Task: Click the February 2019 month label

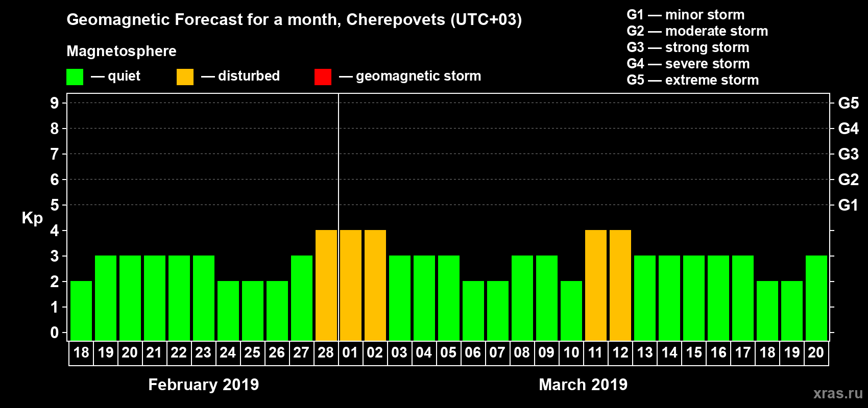Action: click(204, 385)
